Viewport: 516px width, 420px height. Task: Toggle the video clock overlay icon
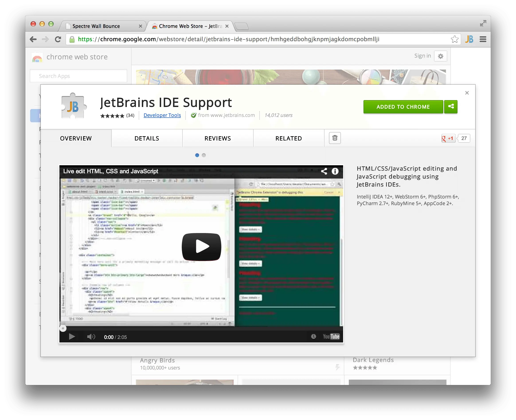(x=314, y=336)
